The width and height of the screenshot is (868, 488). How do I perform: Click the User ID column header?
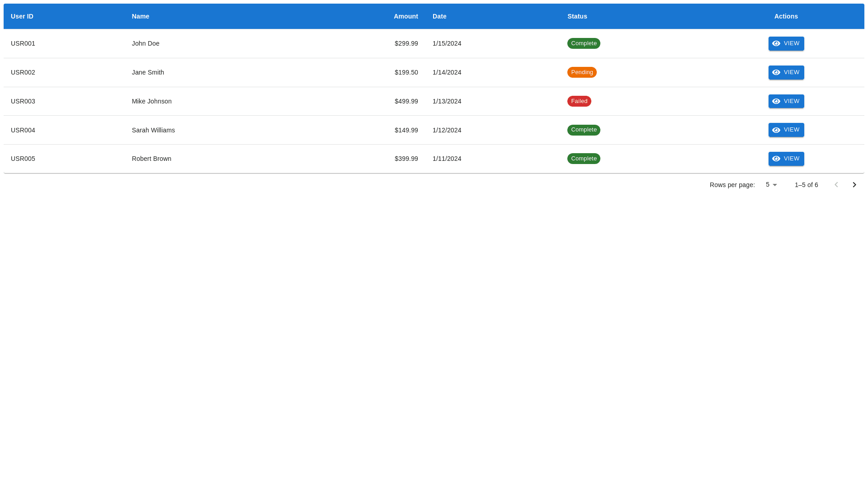coord(22,16)
